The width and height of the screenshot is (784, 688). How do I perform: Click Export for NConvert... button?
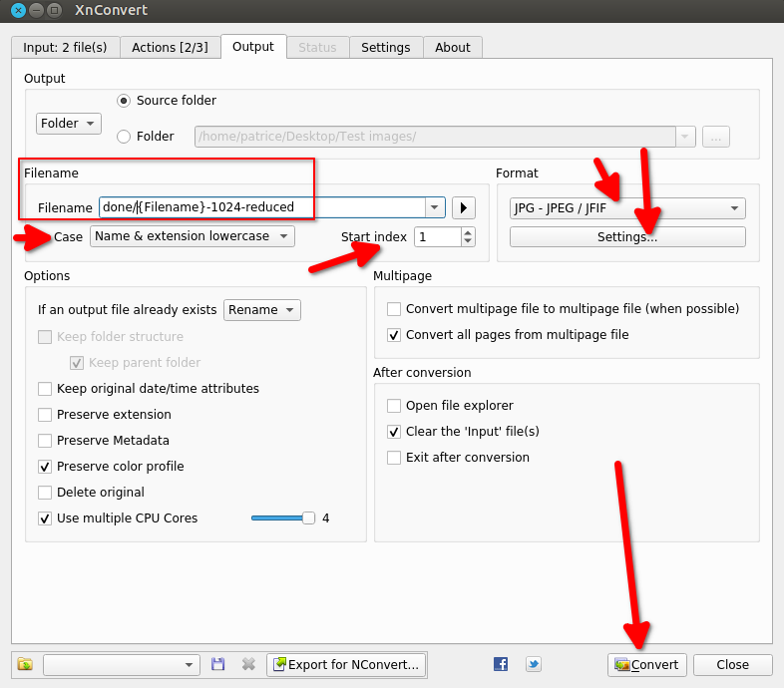pyautogui.click(x=346, y=665)
